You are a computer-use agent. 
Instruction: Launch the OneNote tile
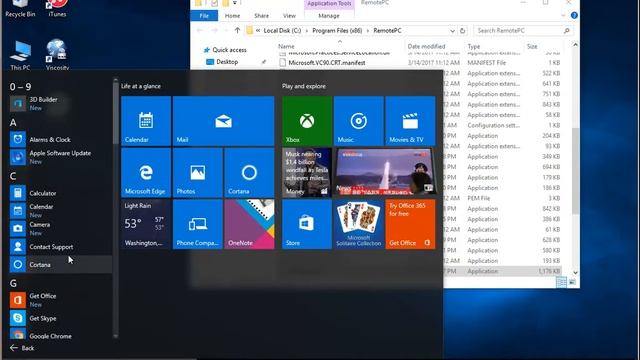click(249, 224)
